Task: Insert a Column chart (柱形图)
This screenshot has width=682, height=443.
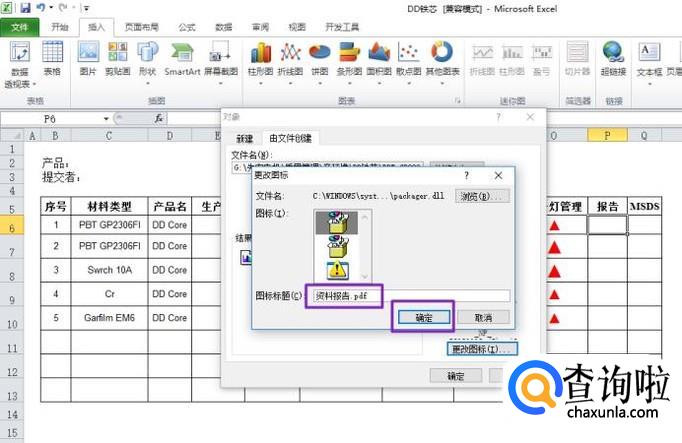Action: [261, 62]
